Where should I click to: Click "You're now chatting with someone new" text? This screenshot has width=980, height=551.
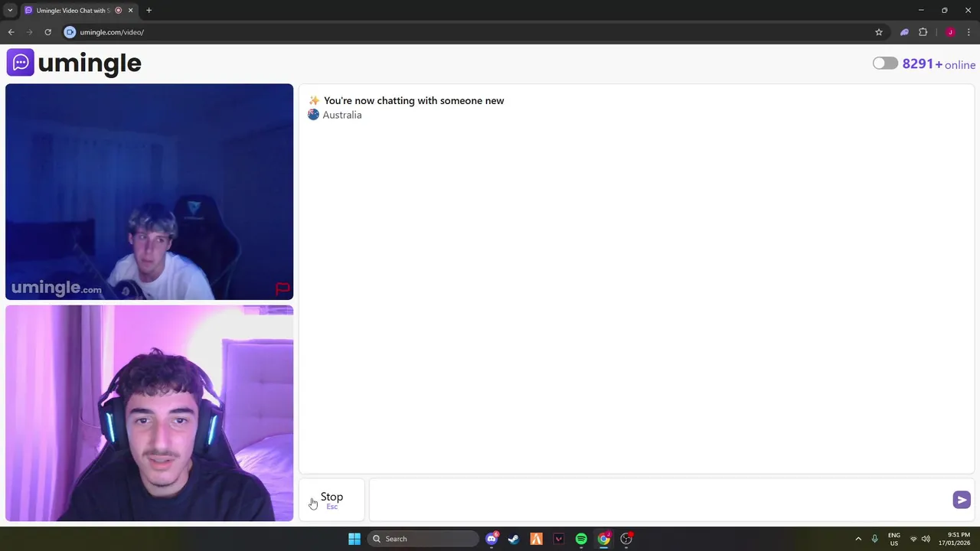pyautogui.click(x=413, y=100)
